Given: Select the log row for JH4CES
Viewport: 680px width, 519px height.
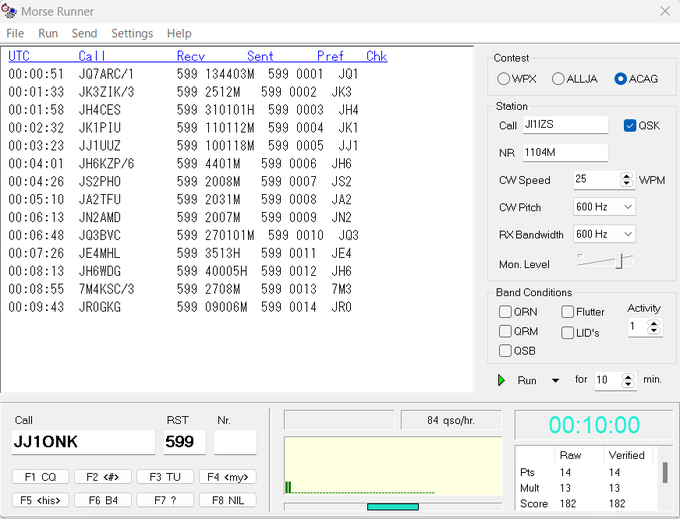Looking at the screenshot, I should pyautogui.click(x=183, y=110).
